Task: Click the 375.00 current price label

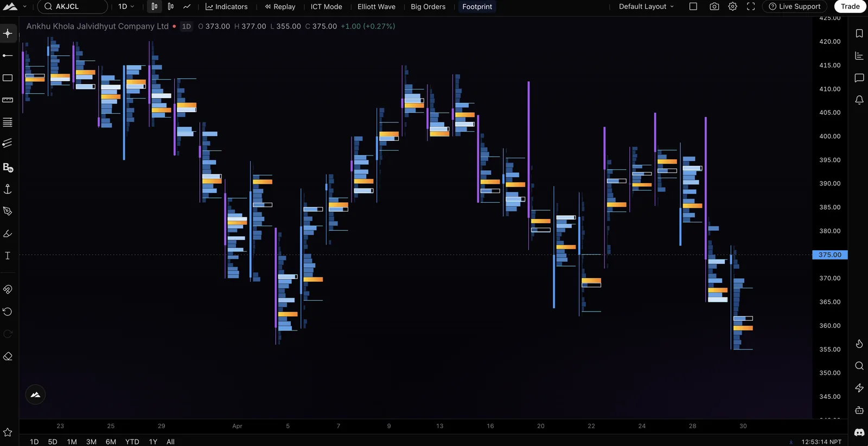Action: click(830, 255)
